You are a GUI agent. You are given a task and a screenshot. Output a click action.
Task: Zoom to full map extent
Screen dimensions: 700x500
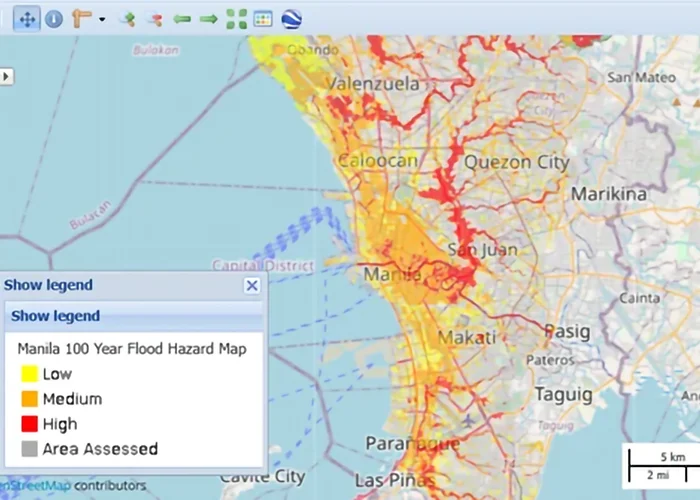pyautogui.click(x=236, y=18)
